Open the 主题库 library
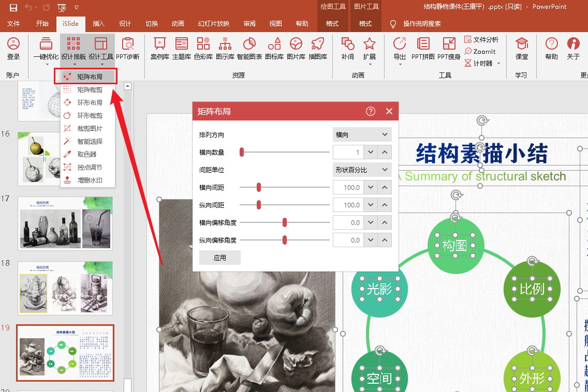Screen dimensions: 588x392 [x=182, y=48]
